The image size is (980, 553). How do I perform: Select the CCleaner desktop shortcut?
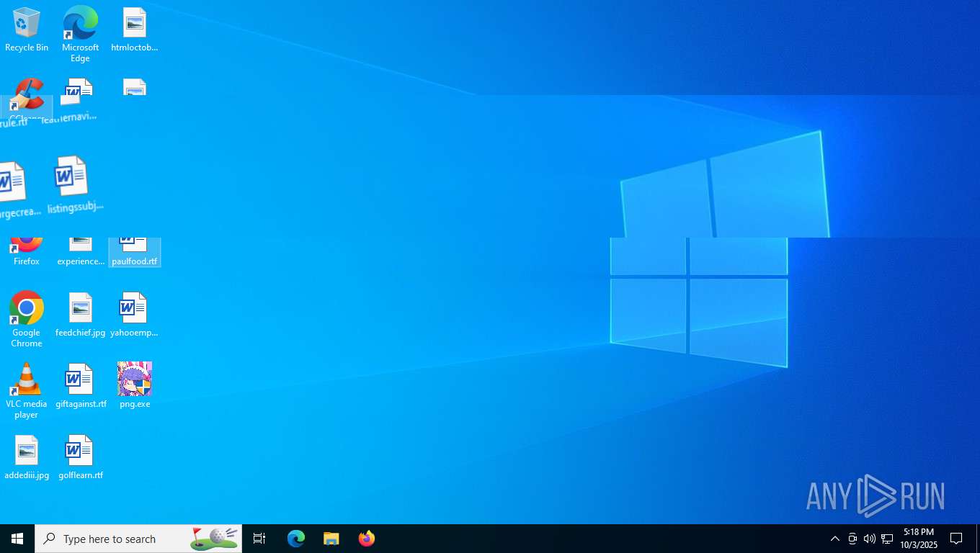[x=27, y=99]
